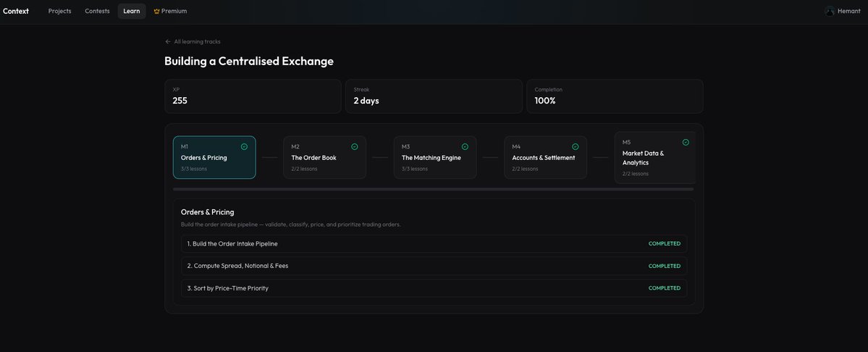868x352 pixels.
Task: Select The Order Book module card
Action: tap(324, 157)
